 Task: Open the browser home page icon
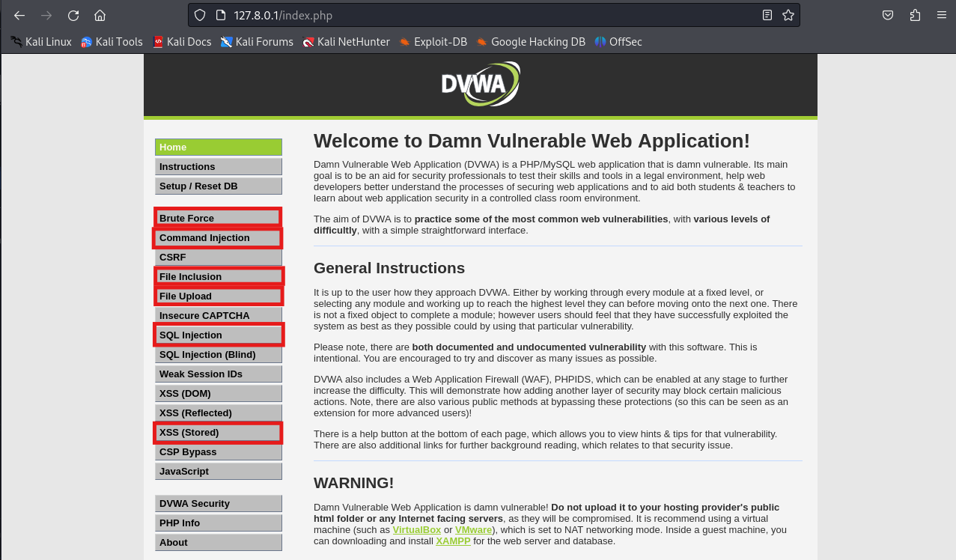100,15
